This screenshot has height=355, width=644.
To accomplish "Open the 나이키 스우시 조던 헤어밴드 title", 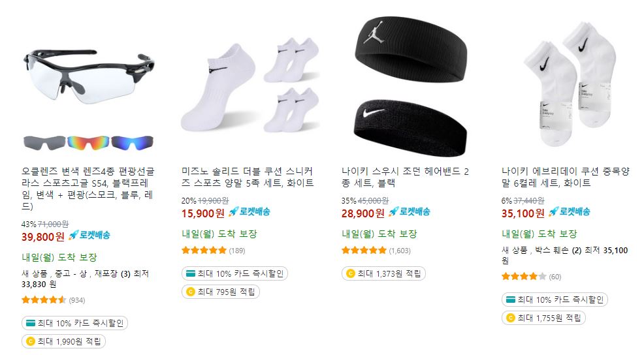I will tap(406, 177).
